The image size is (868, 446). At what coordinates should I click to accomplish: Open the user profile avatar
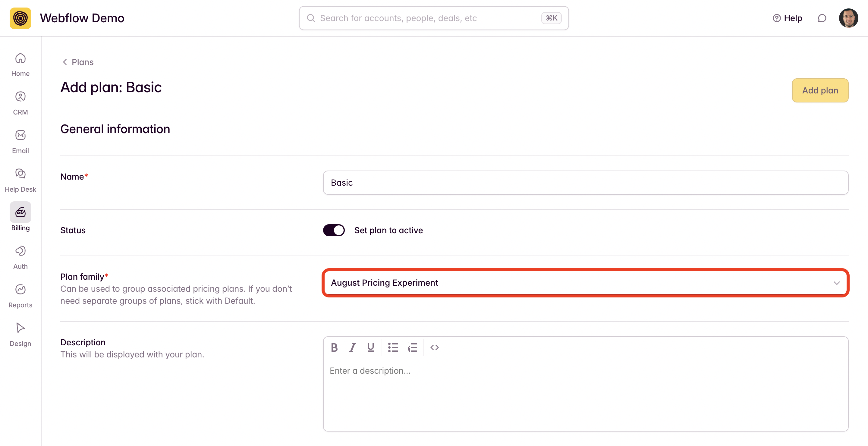click(x=848, y=18)
